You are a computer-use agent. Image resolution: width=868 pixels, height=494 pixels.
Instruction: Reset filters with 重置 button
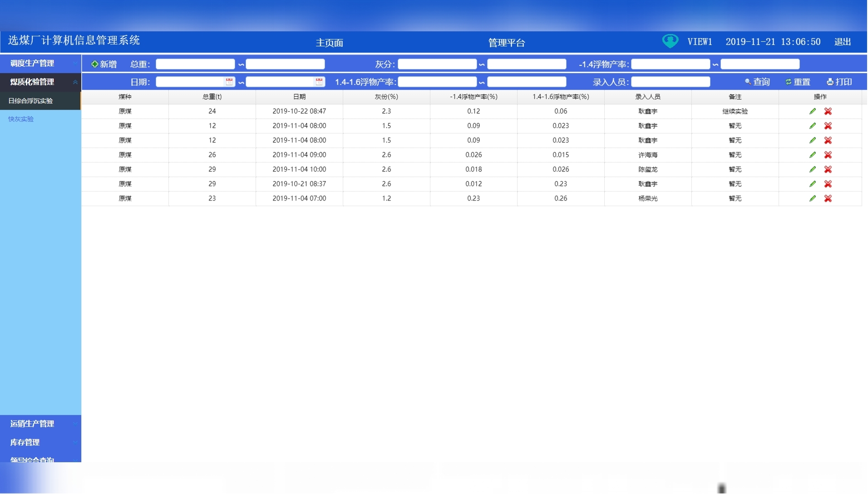(x=798, y=82)
